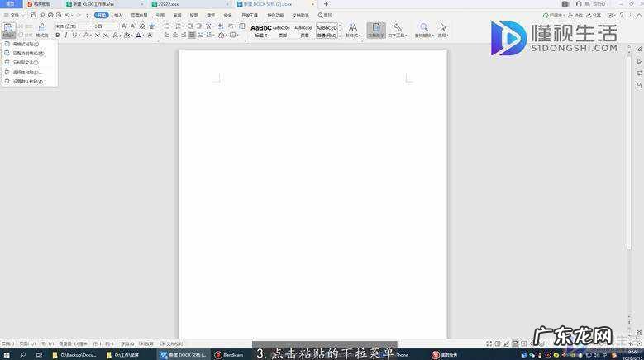This screenshot has width=644, height=360.
Task: Toggle italic formatting with the I button
Action: [x=67, y=36]
